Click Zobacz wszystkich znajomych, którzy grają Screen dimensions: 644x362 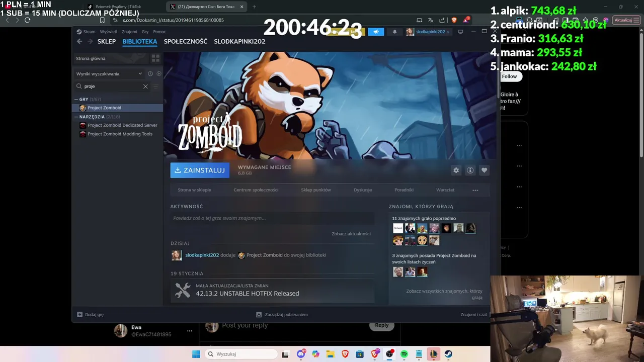tap(444, 294)
